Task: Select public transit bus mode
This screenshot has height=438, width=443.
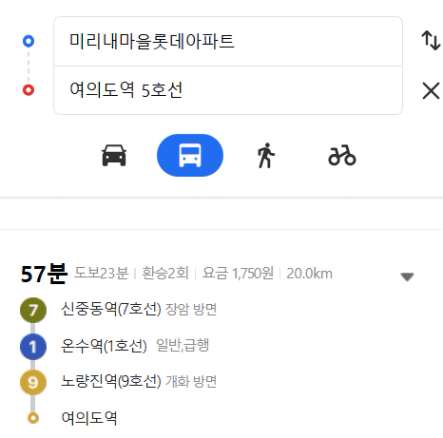Action: coord(190,155)
